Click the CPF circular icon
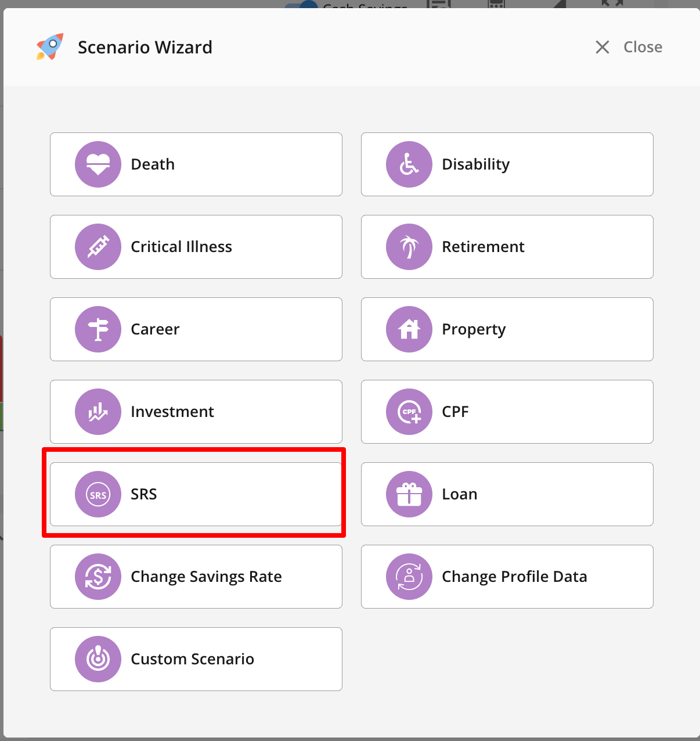The height and width of the screenshot is (741, 700). [409, 412]
